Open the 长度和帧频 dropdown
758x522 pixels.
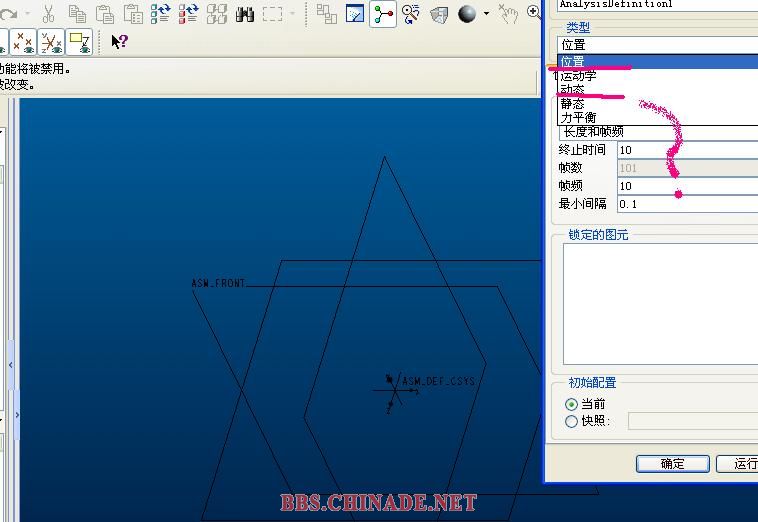[x=658, y=132]
